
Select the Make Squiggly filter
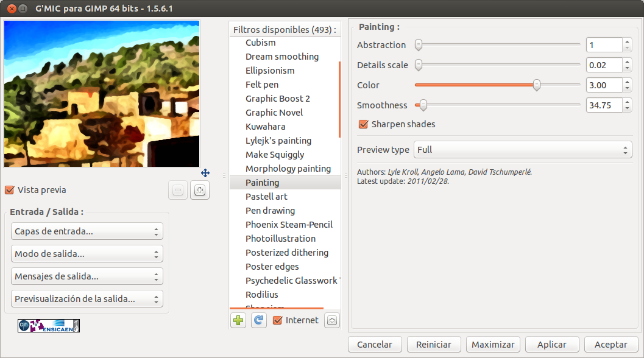[x=275, y=155]
